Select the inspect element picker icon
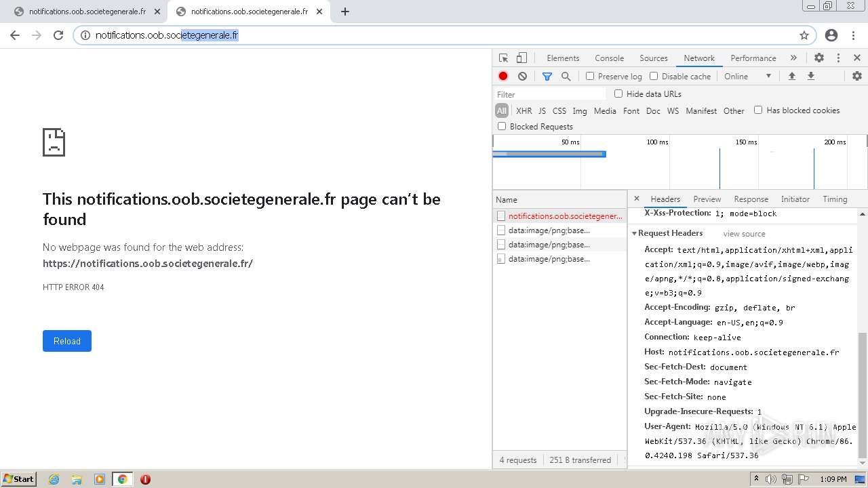This screenshot has height=488, width=868. click(x=503, y=58)
